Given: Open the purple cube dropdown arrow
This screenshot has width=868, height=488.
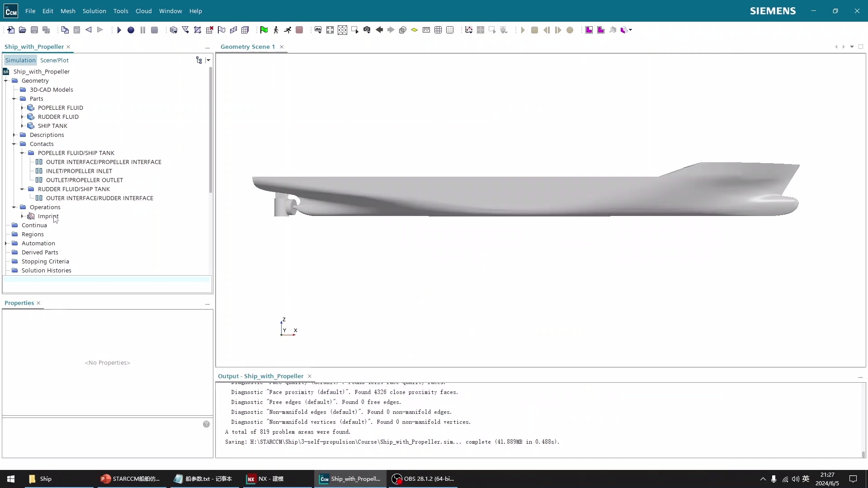Looking at the screenshot, I should (x=631, y=30).
